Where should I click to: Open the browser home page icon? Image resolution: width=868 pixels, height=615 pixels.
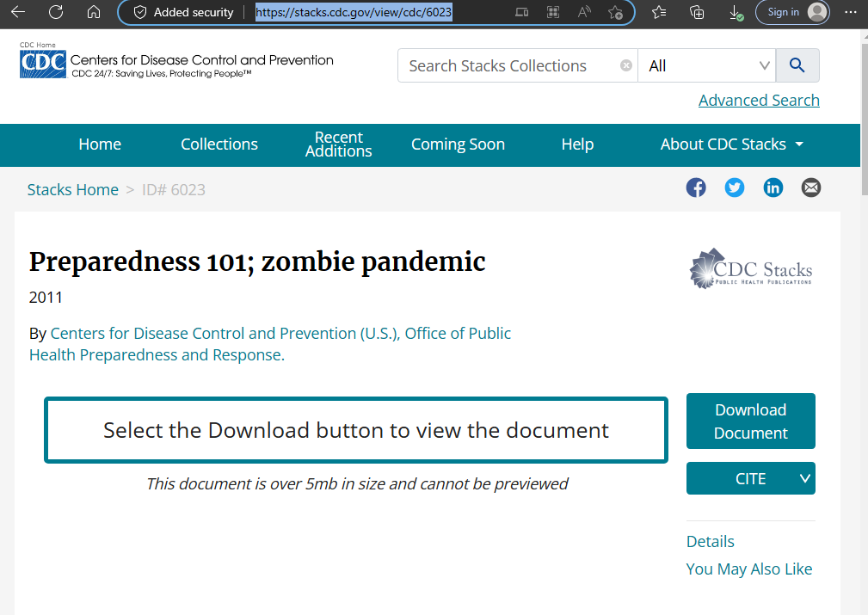tap(94, 12)
